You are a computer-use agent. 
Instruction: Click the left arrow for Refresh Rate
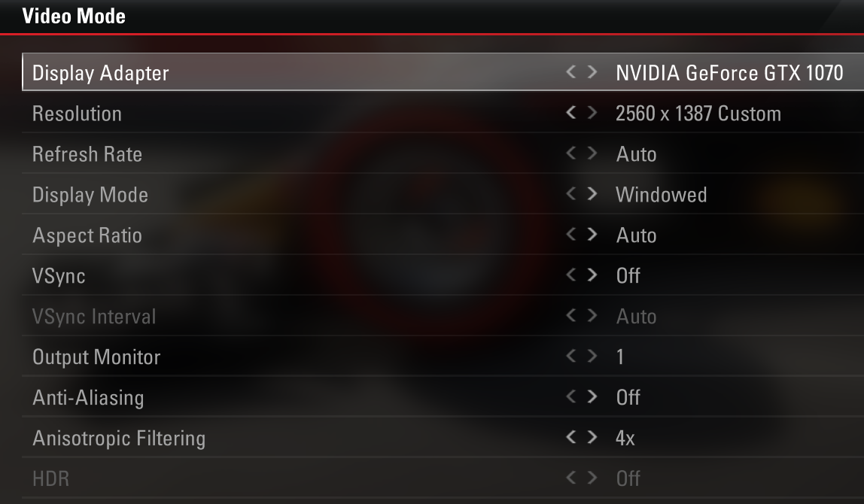pyautogui.click(x=570, y=153)
